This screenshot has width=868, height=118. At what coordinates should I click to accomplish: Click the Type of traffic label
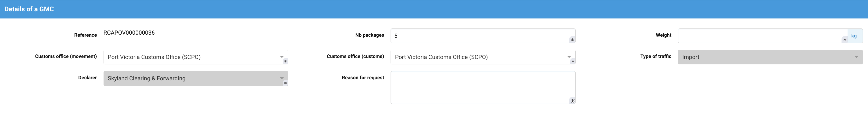[655, 56]
